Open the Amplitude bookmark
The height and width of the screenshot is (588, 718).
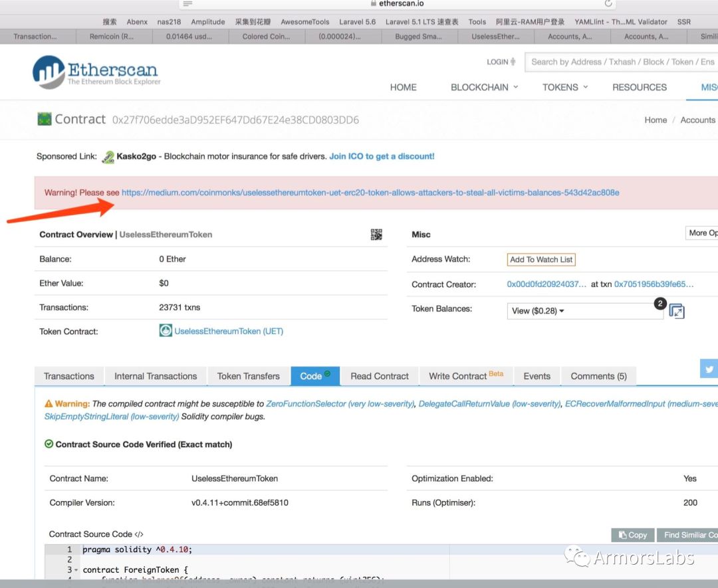[208, 22]
